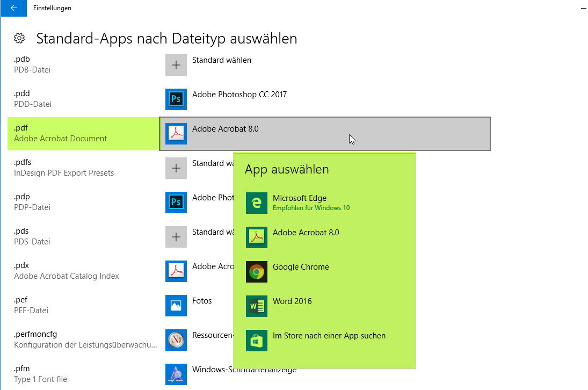588x390 pixels.
Task: Click the Microsoft Edge icon in the popup
Action: (257, 203)
